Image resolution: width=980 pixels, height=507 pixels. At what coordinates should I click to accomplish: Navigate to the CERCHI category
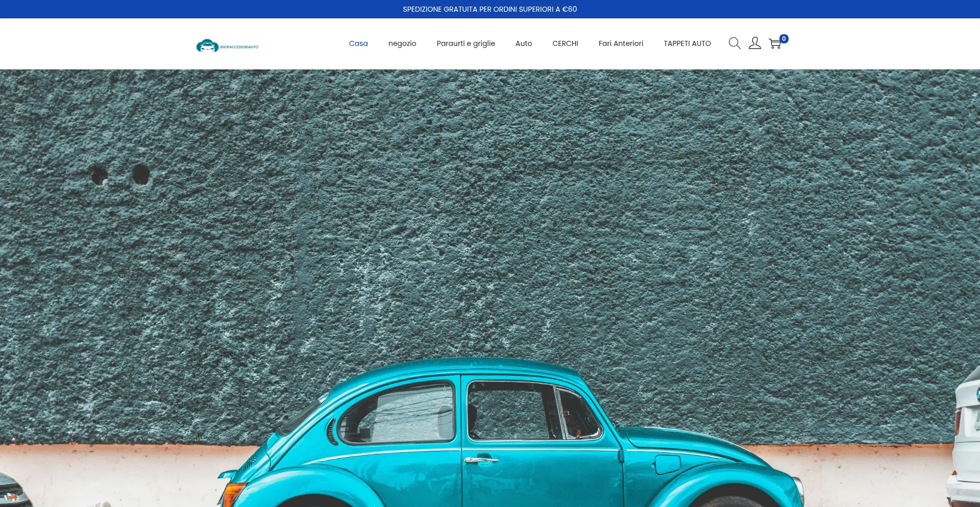coord(565,43)
